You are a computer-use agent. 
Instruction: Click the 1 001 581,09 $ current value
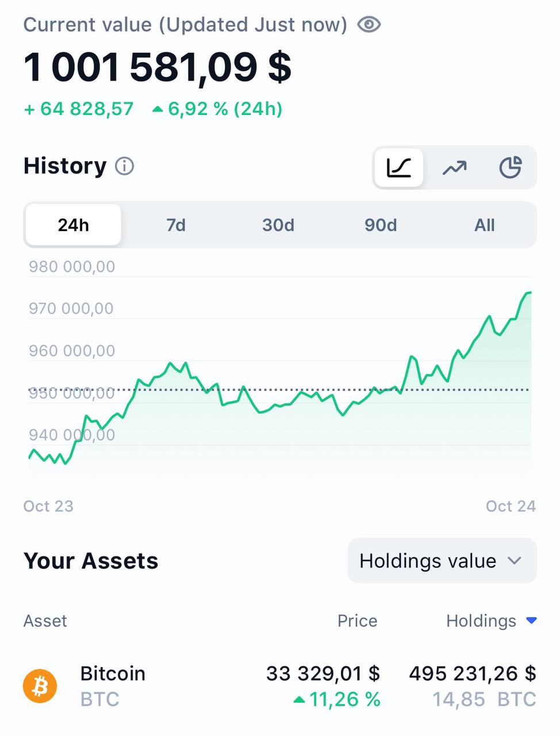(x=158, y=67)
